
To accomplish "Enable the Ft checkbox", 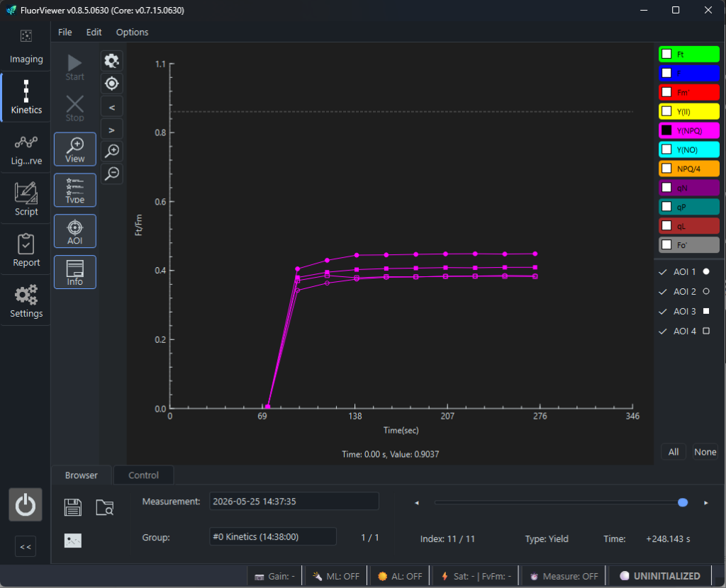I will tap(666, 54).
